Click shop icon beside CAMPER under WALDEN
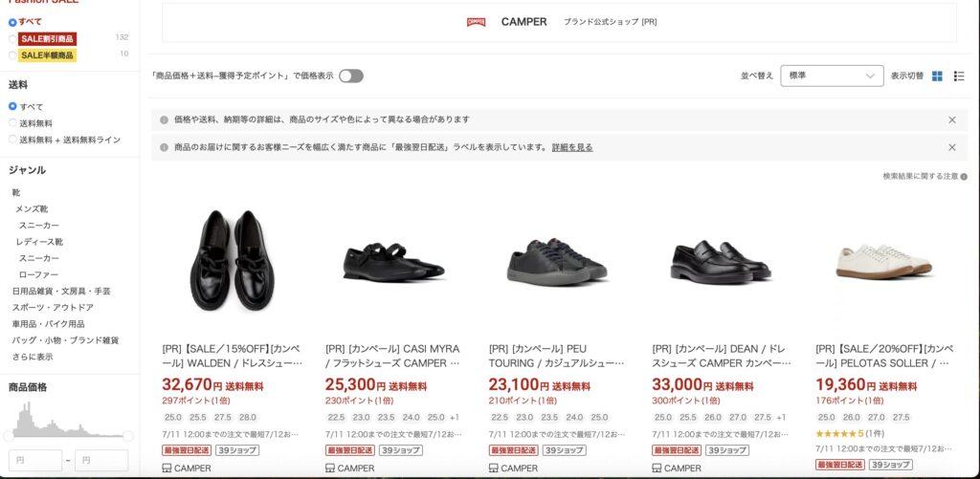 point(167,468)
